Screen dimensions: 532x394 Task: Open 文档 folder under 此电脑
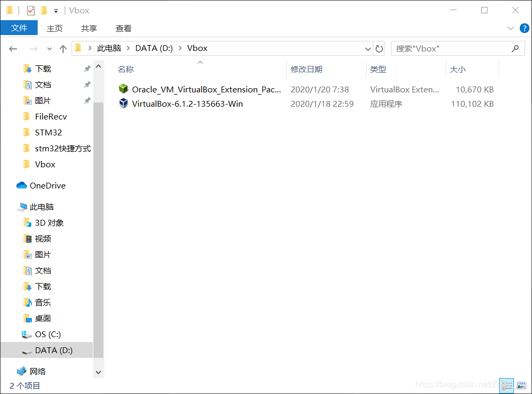(x=43, y=271)
